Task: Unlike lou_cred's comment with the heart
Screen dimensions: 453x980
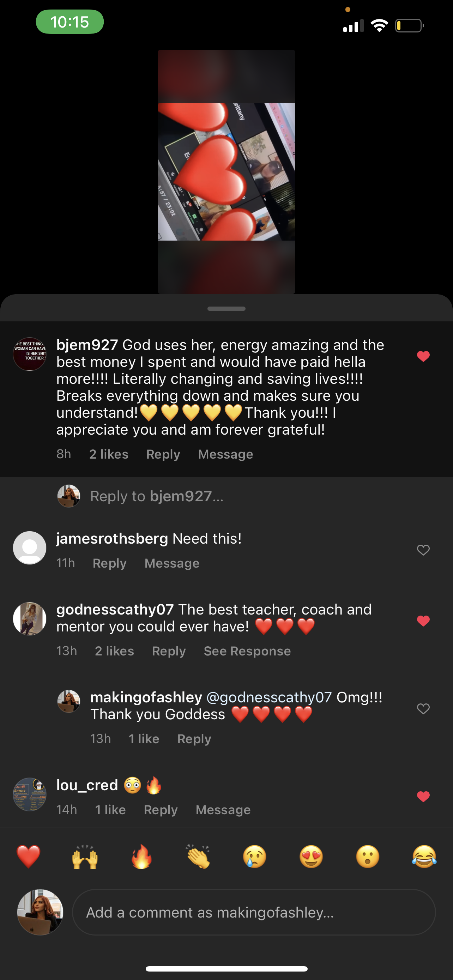Action: [423, 796]
